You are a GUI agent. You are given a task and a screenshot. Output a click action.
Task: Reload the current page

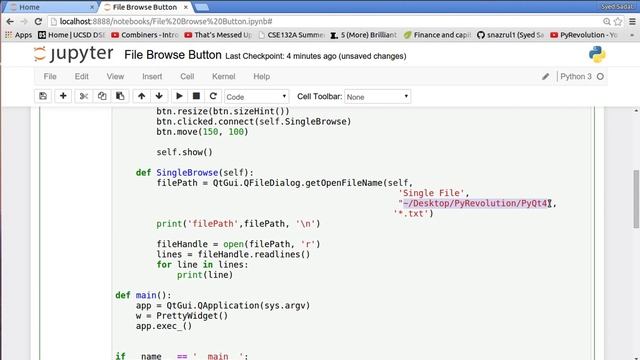[x=38, y=21]
